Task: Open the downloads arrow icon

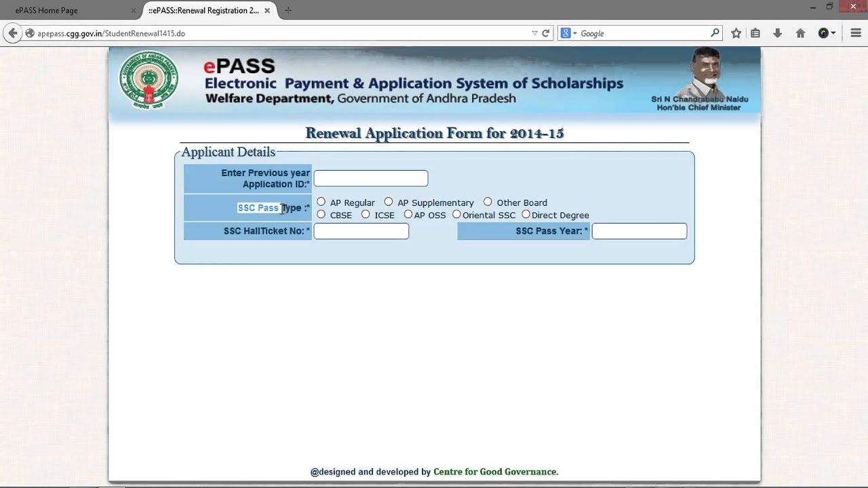Action: click(778, 33)
